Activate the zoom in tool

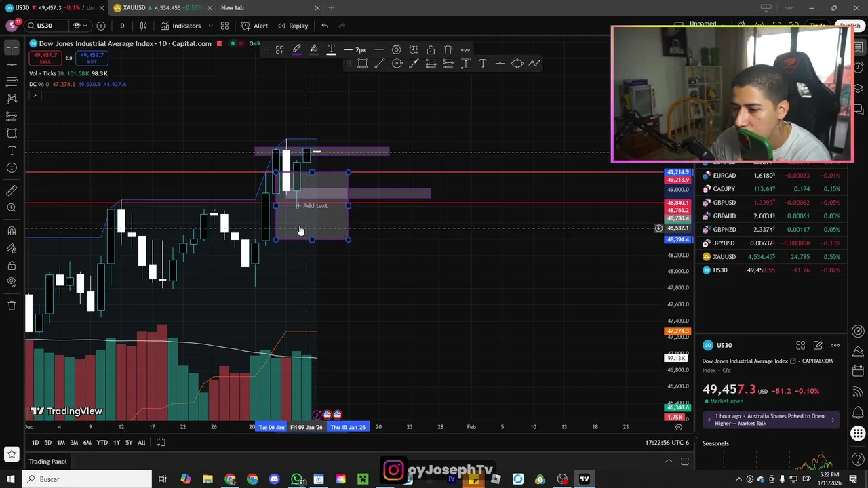point(12,208)
